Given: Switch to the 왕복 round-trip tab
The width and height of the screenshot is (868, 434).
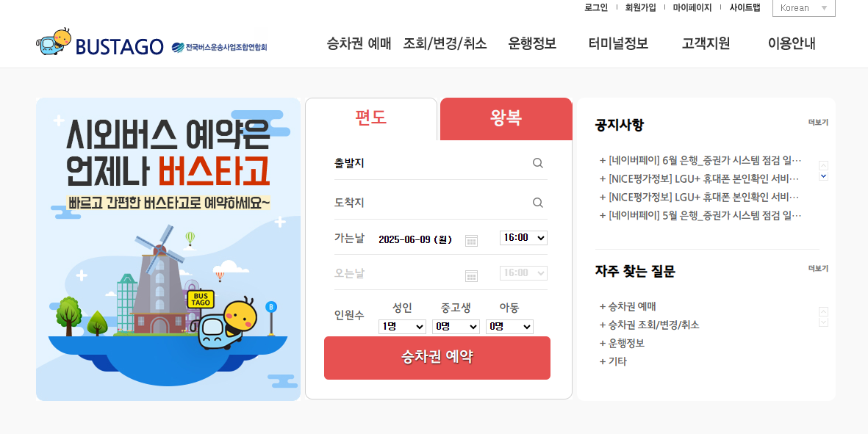Looking at the screenshot, I should pyautogui.click(x=506, y=118).
